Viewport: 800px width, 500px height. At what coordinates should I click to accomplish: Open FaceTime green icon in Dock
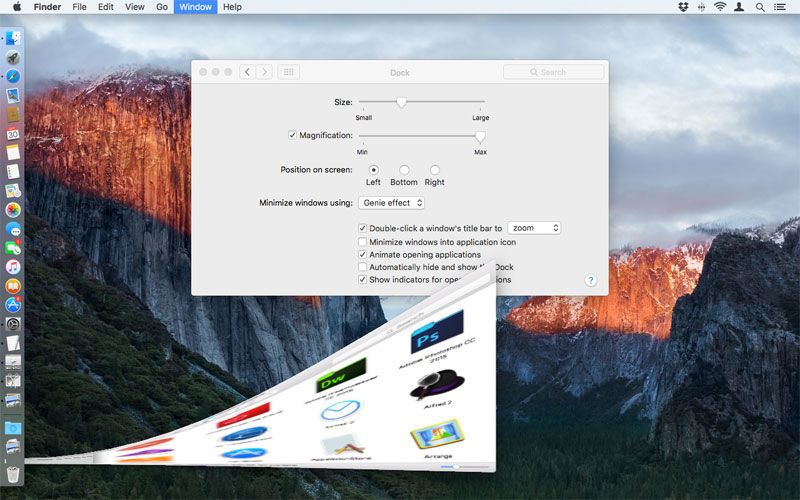pos(13,247)
